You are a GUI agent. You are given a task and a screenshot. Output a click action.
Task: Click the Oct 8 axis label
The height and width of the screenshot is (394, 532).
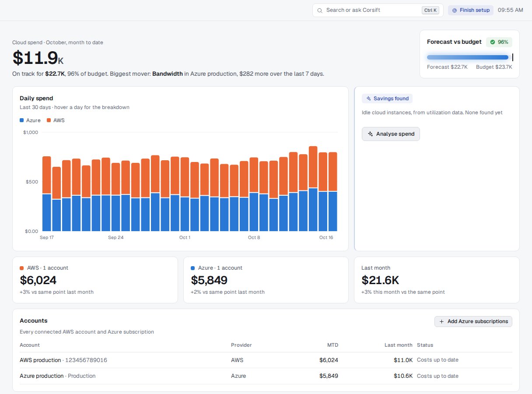pos(254,238)
